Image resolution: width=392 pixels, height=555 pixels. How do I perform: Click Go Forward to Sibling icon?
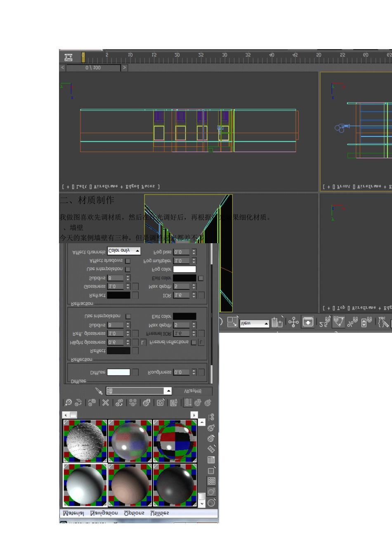[x=208, y=403]
